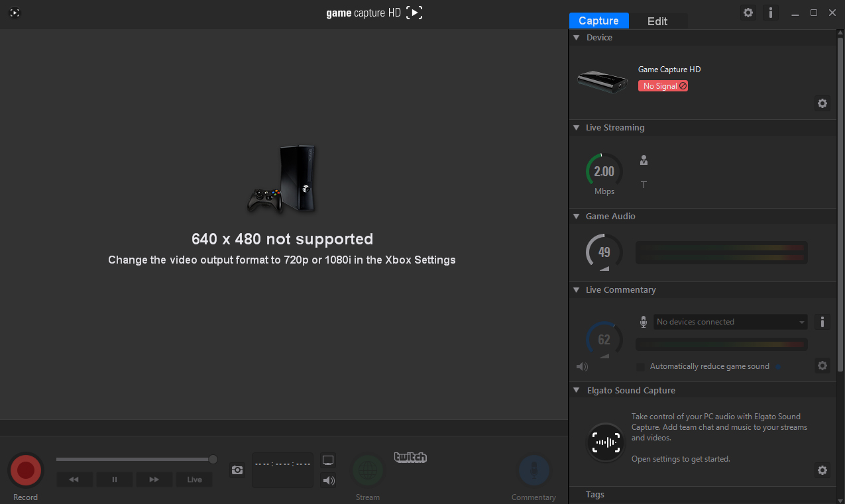Click the fast-forward playback button
This screenshot has height=504, width=845.
154,479
